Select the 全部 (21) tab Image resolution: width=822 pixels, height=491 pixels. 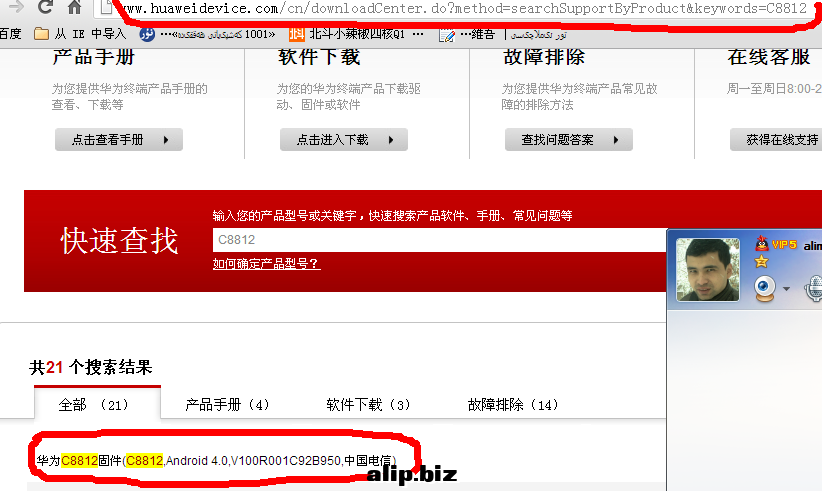coord(98,403)
